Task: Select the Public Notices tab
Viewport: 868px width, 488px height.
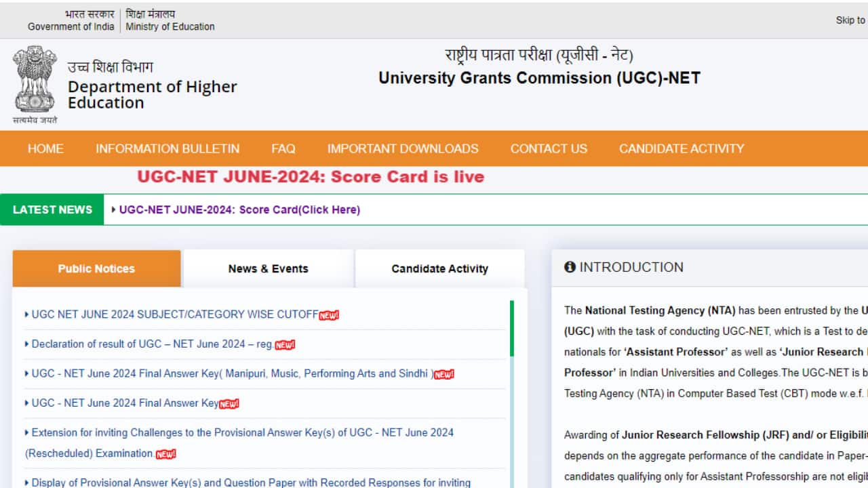Action: [96, 268]
